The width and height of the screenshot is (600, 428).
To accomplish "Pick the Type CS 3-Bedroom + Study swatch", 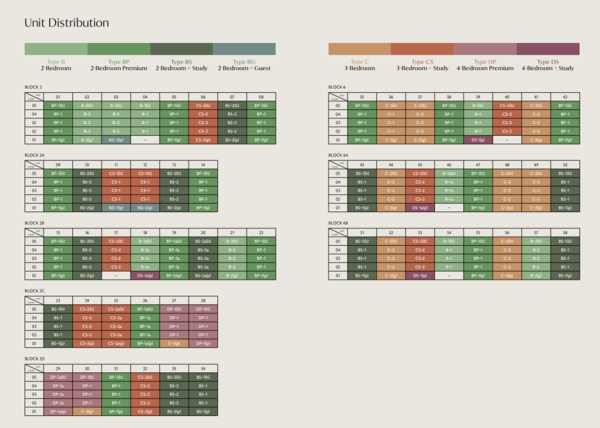I will (x=422, y=48).
